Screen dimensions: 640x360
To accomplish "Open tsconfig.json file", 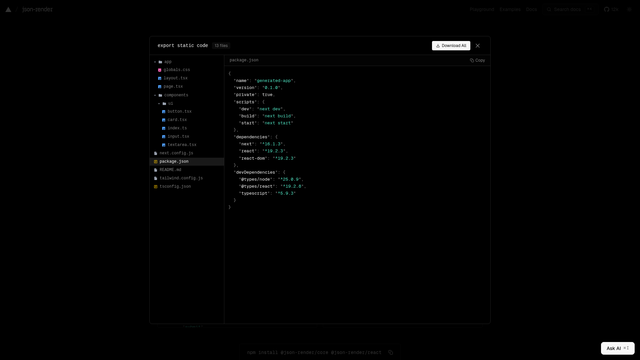I will [187, 187].
